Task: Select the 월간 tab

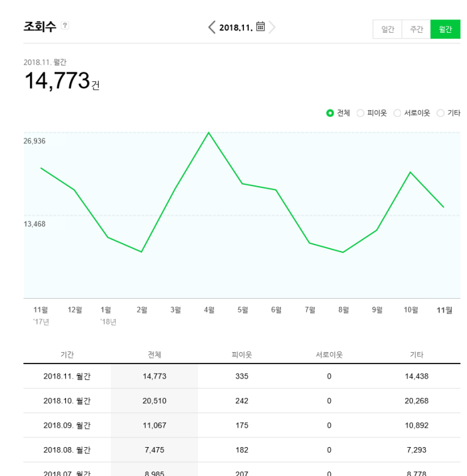Action: [x=446, y=29]
